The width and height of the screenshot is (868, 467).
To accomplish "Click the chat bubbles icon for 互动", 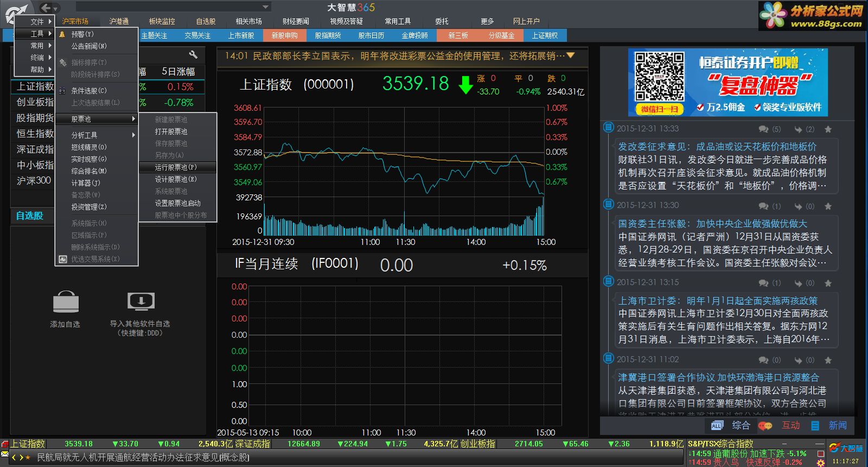I will click(765, 426).
